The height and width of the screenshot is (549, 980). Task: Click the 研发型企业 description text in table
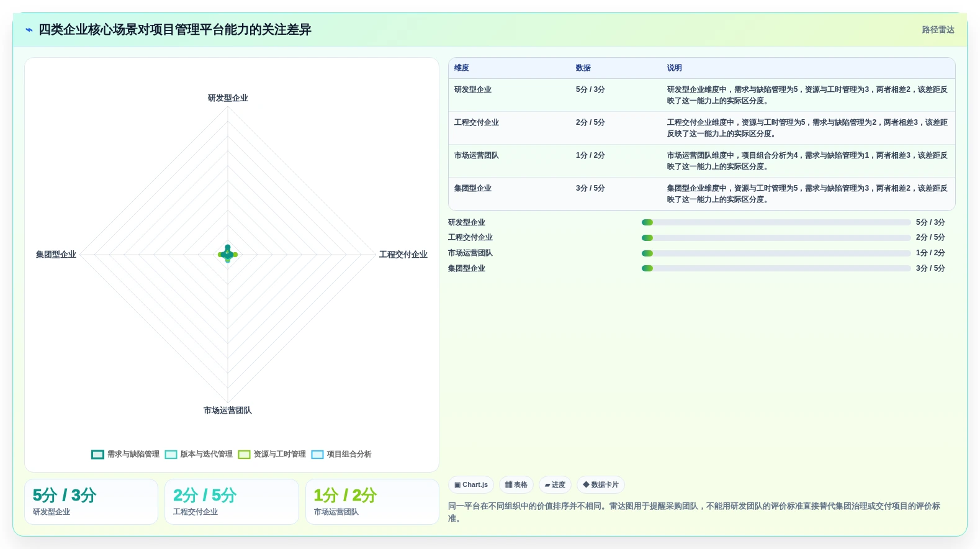(807, 95)
